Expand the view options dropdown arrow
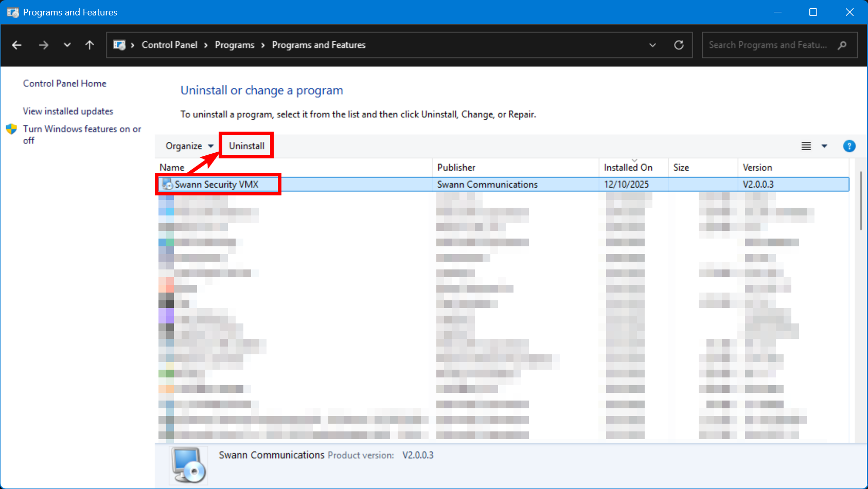Viewport: 868px width, 489px height. click(824, 146)
